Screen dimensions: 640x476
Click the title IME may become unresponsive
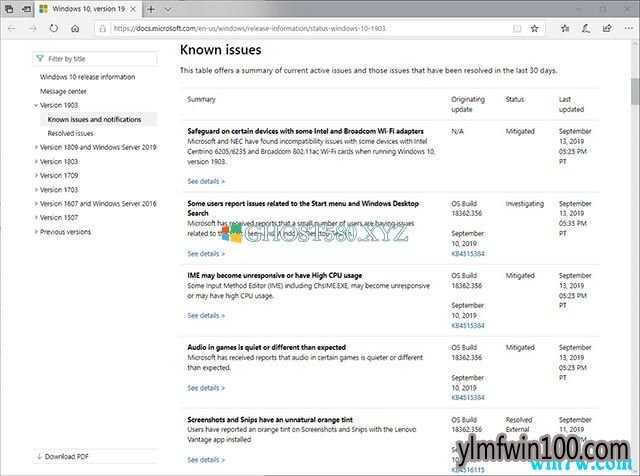point(275,276)
